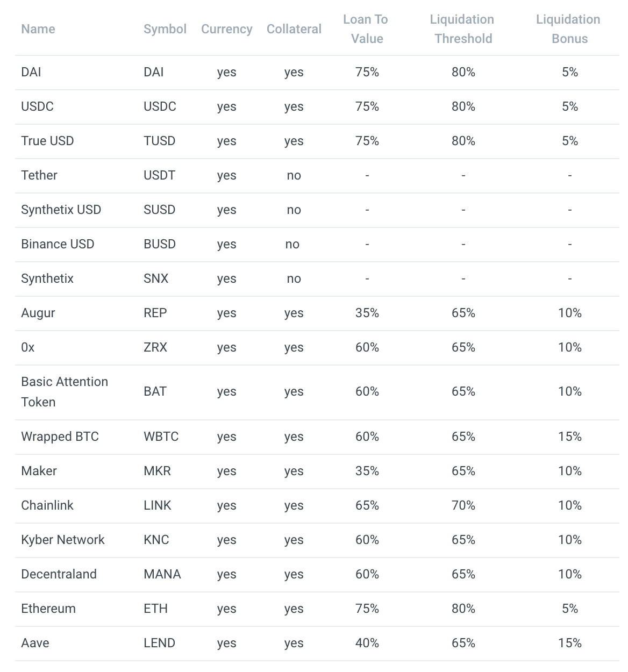628x672 pixels.
Task: Click the LEND symbol cell
Action: [x=160, y=643]
